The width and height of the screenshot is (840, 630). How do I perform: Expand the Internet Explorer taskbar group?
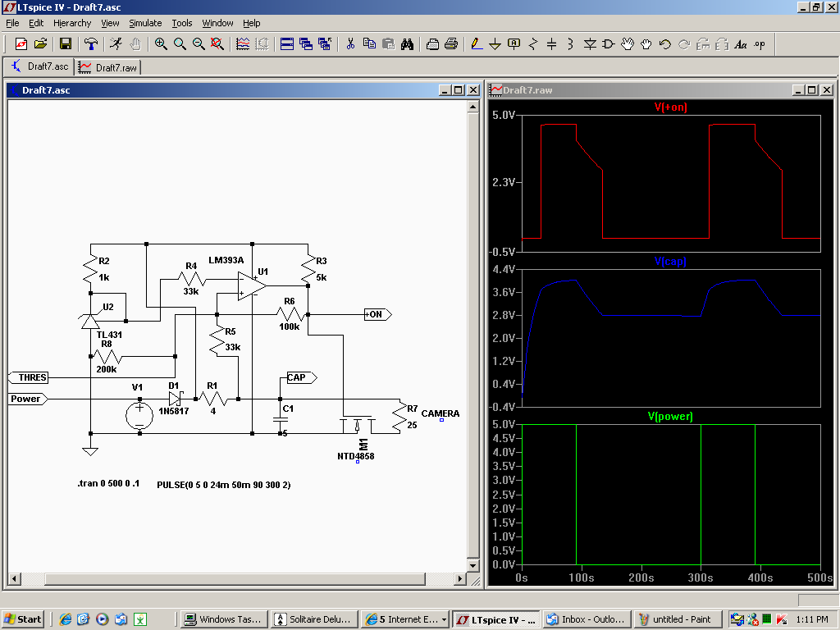(405, 619)
